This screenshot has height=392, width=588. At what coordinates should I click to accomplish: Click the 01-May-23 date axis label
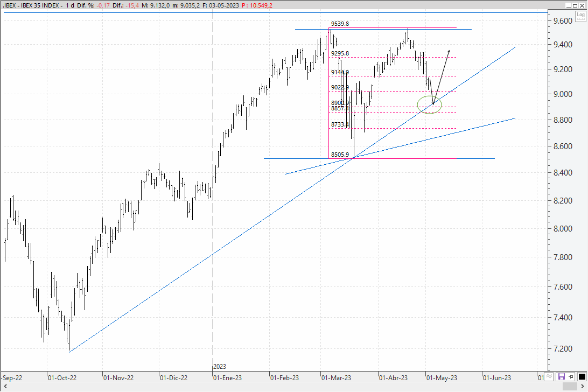(x=442, y=378)
